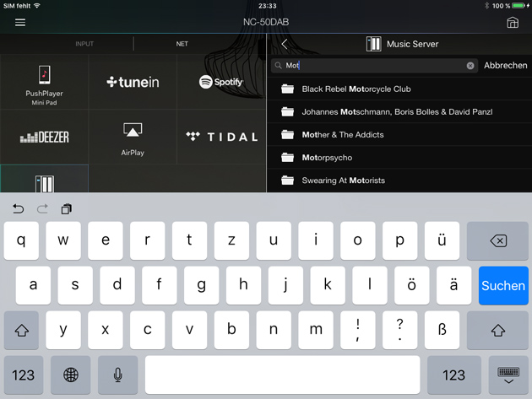Switch to the NET tab

click(182, 44)
